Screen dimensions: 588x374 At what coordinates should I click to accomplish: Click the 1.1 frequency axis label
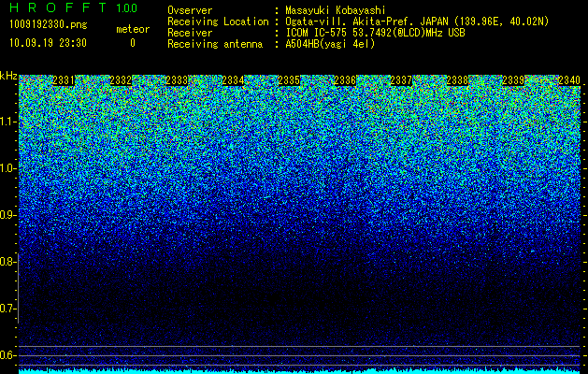tap(7, 122)
